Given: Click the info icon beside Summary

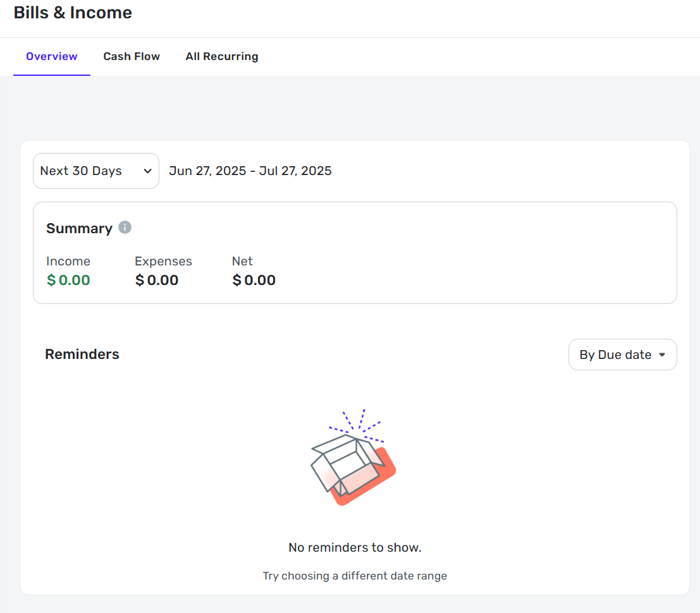Looking at the screenshot, I should point(125,228).
